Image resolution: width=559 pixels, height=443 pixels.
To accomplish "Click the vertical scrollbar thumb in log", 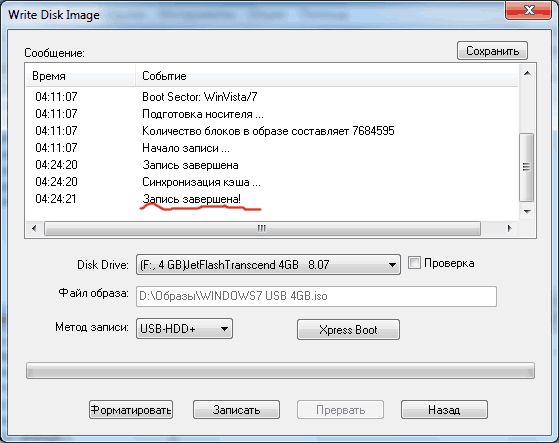I will click(x=527, y=167).
